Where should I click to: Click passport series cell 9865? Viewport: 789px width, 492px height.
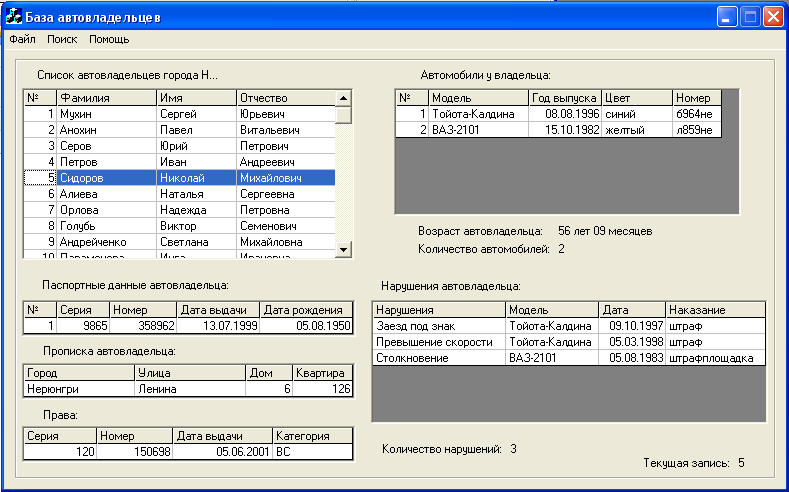[83, 326]
